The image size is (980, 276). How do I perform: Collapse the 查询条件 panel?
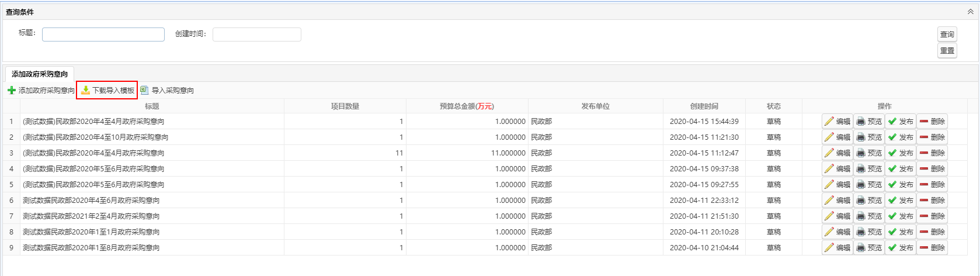[x=971, y=12]
